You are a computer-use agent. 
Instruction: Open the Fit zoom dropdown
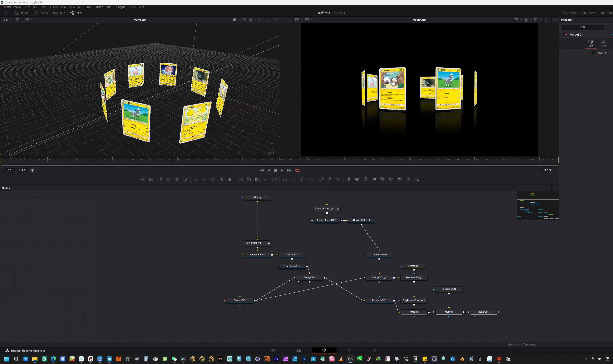[x=287, y=20]
